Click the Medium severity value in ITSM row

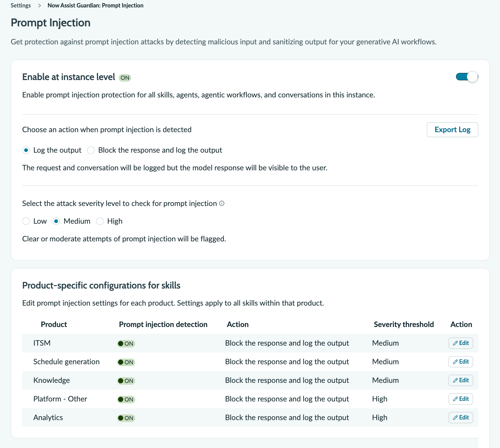click(x=385, y=343)
